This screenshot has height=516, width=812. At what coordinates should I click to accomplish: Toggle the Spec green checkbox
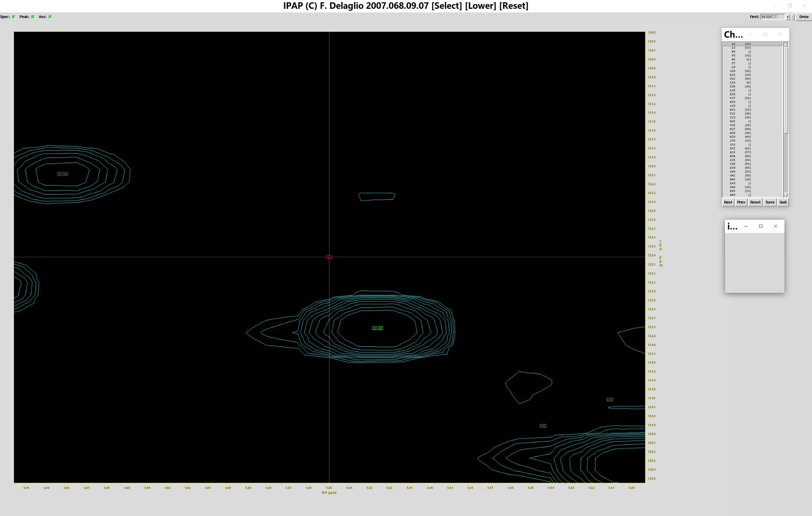(x=14, y=17)
